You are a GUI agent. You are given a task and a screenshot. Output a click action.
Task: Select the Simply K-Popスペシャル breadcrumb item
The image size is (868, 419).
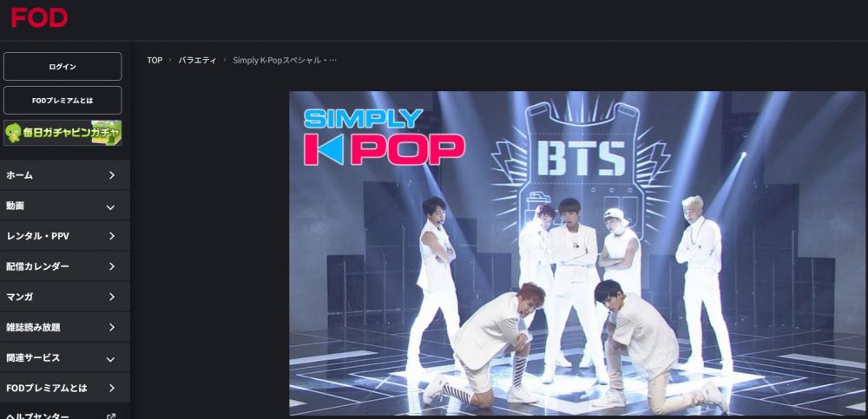pyautogui.click(x=285, y=61)
